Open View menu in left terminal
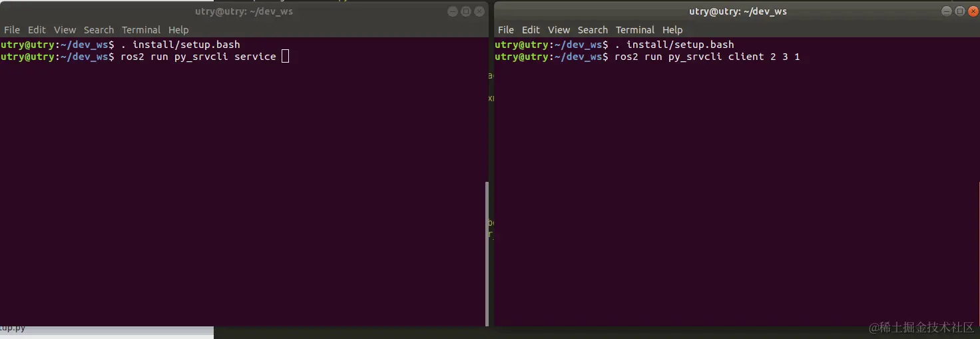Viewport: 980px width, 339px height. pos(65,30)
